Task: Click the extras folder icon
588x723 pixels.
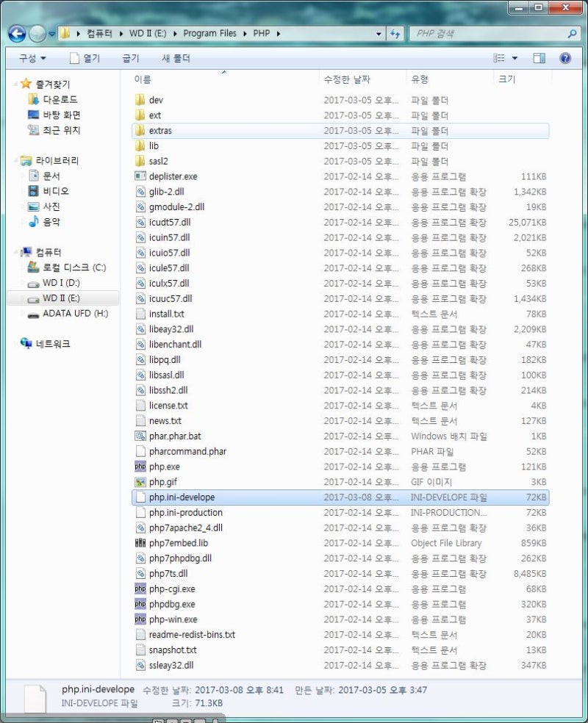Action: [140, 130]
